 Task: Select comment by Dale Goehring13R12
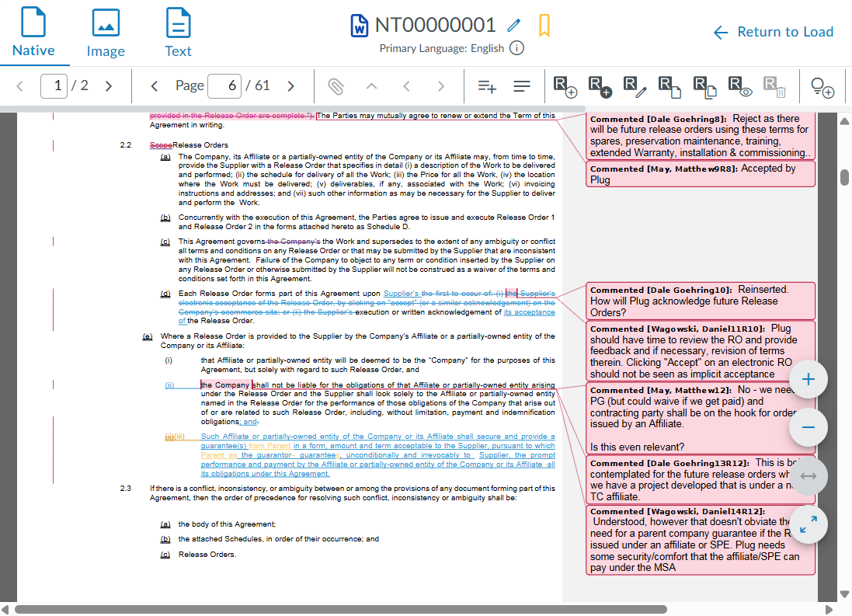pos(701,479)
